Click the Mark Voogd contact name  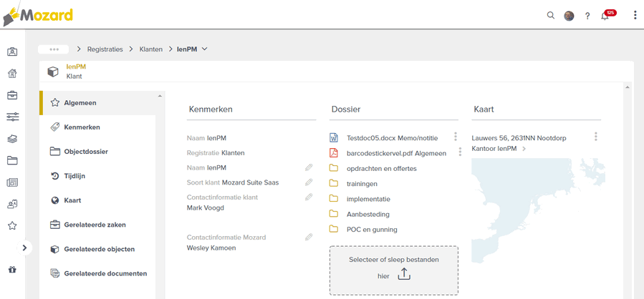point(206,207)
